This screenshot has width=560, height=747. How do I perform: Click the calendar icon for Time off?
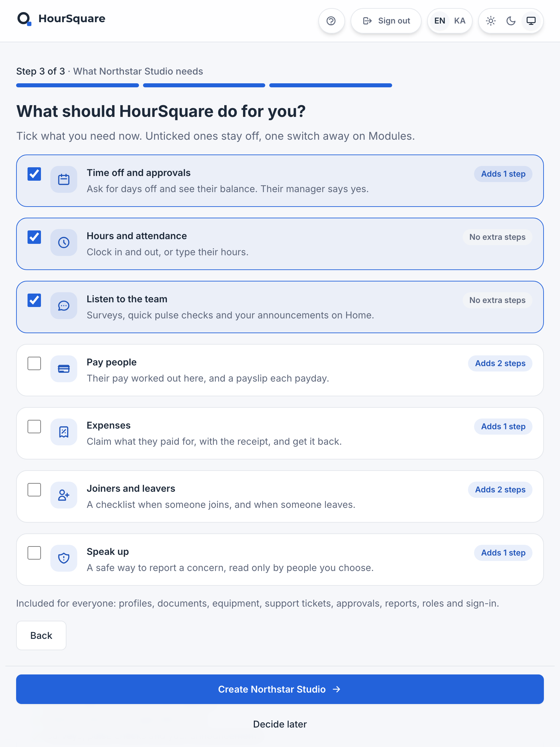click(64, 179)
